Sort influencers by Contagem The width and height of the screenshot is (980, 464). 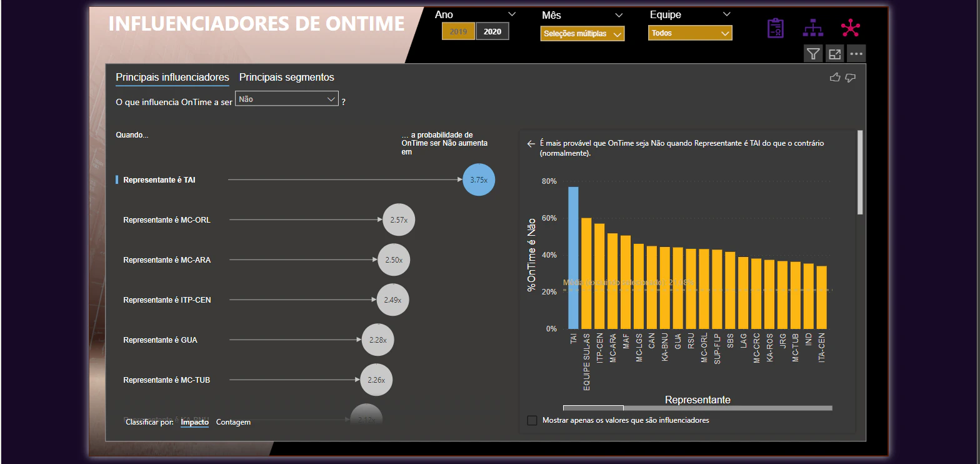pos(233,422)
